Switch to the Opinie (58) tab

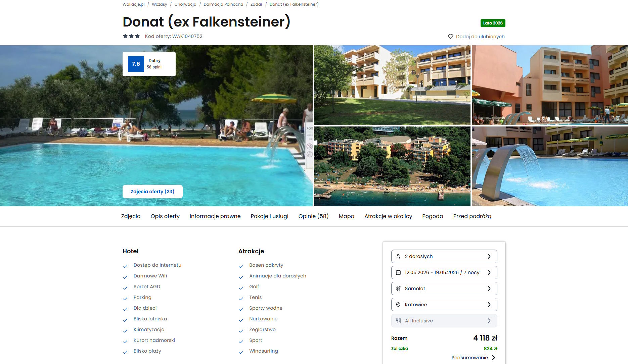[x=313, y=216]
